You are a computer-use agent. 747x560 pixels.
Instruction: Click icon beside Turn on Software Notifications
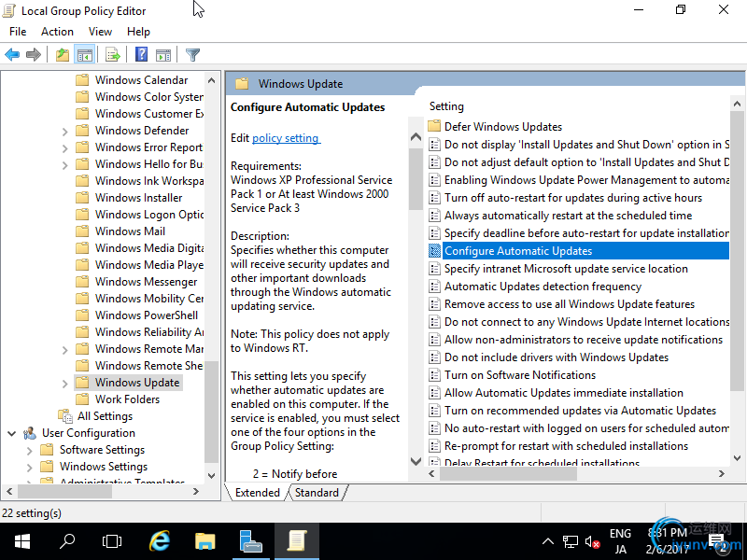[434, 375]
